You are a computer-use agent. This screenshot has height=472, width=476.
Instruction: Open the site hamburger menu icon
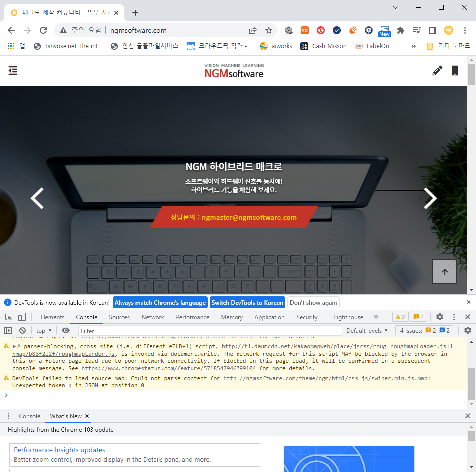click(x=13, y=71)
